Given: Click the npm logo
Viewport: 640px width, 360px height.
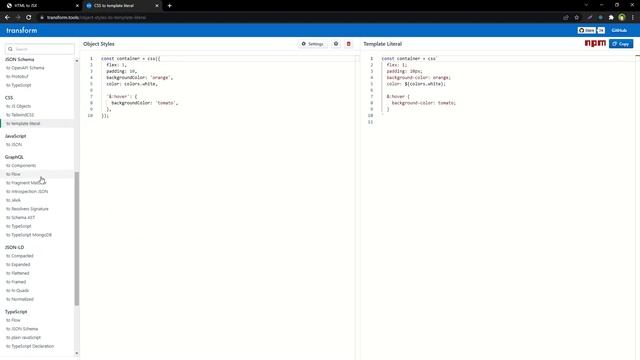Looking at the screenshot, I should [595, 43].
